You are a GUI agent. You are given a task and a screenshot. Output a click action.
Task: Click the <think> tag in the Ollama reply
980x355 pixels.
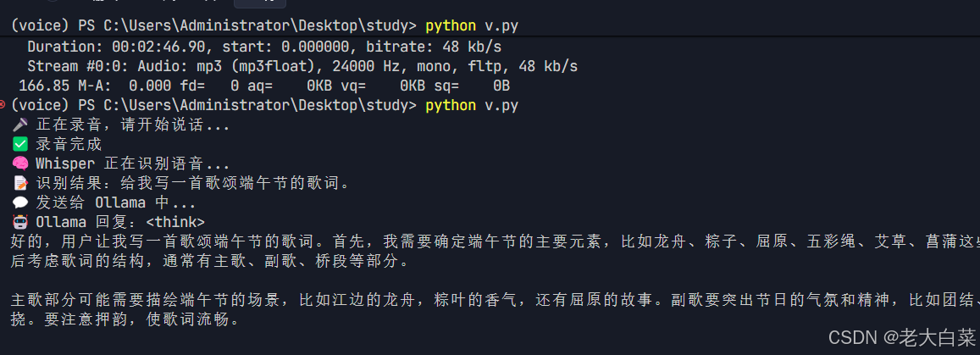point(174,222)
